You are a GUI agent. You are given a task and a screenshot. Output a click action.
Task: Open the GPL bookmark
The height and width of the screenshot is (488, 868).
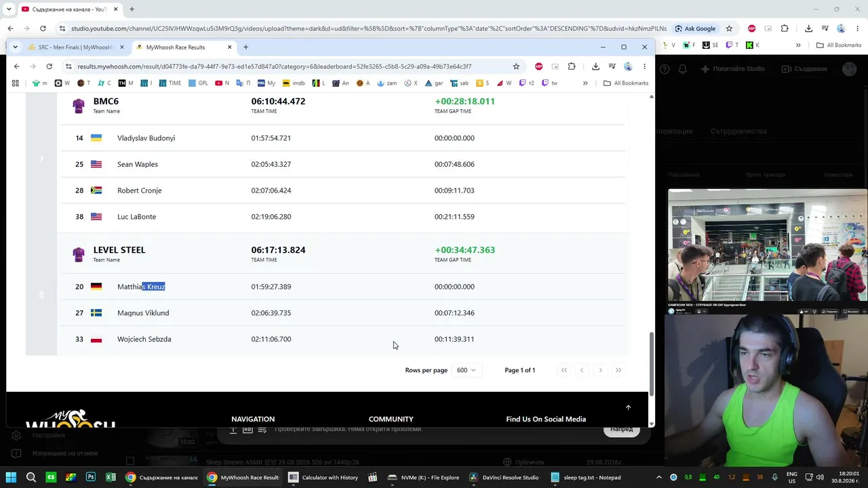[x=198, y=83]
